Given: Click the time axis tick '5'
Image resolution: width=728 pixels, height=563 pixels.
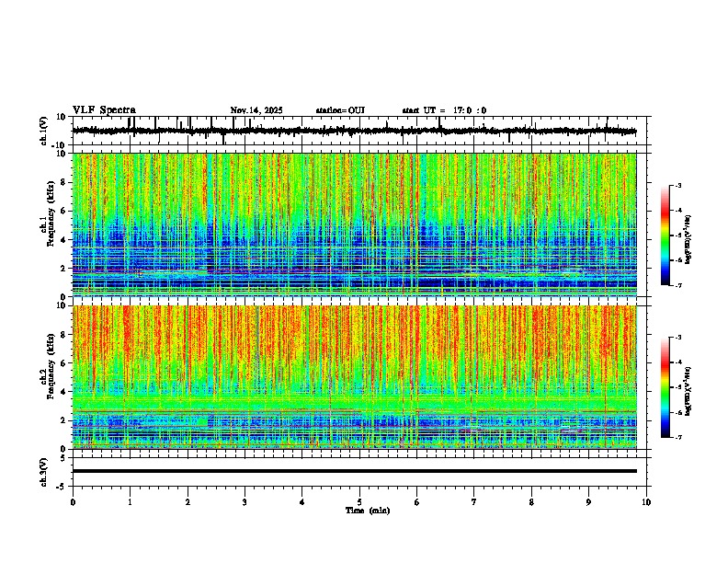Looking at the screenshot, I should point(359,502).
